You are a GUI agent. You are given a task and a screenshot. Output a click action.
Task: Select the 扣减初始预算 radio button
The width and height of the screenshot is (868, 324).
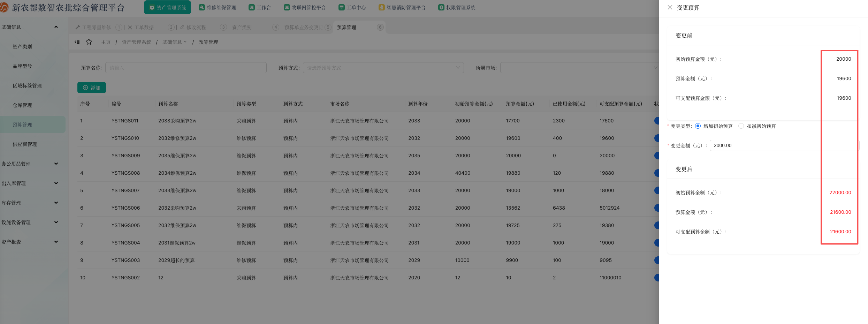point(741,126)
